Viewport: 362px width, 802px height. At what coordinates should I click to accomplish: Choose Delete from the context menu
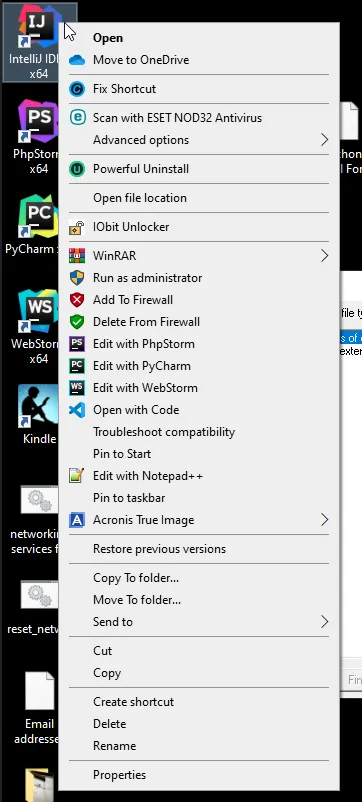(x=199, y=724)
